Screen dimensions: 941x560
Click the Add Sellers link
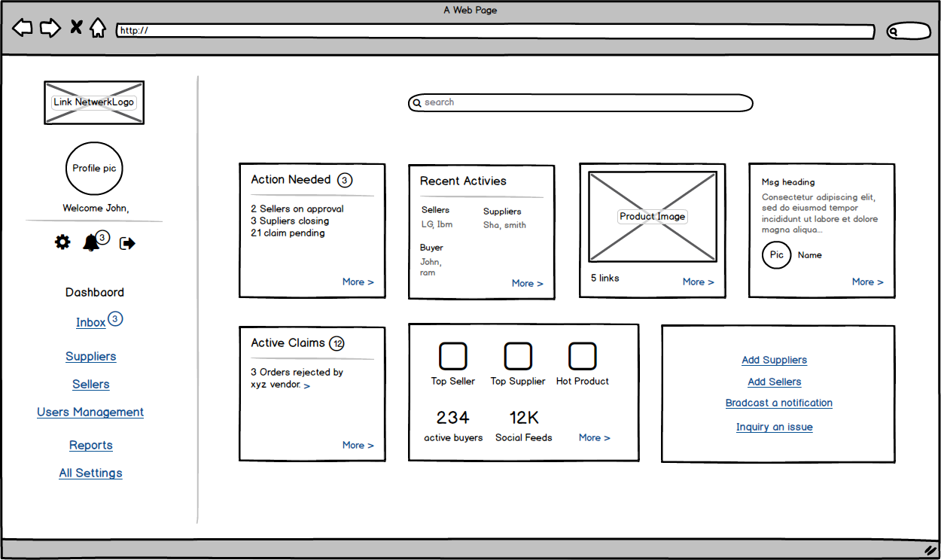775,382
